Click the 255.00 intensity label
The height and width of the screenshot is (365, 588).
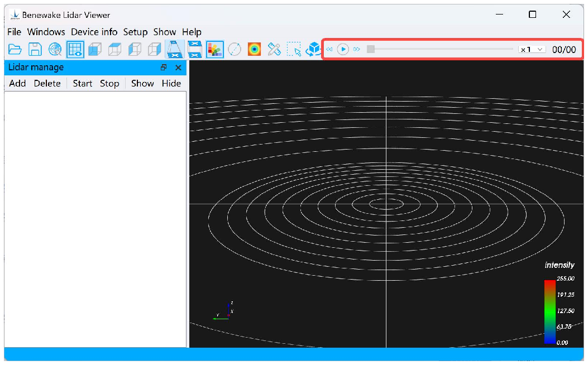566,278
